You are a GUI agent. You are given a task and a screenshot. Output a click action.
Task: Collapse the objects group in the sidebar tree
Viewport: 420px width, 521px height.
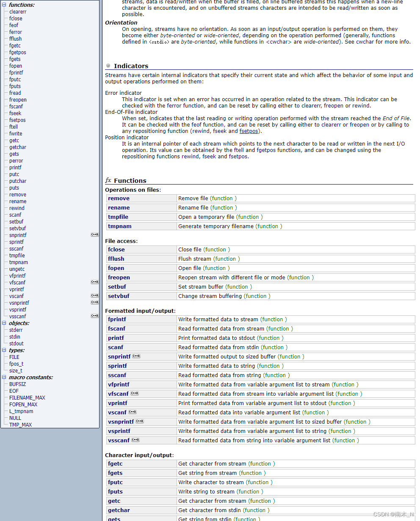tap(4, 323)
